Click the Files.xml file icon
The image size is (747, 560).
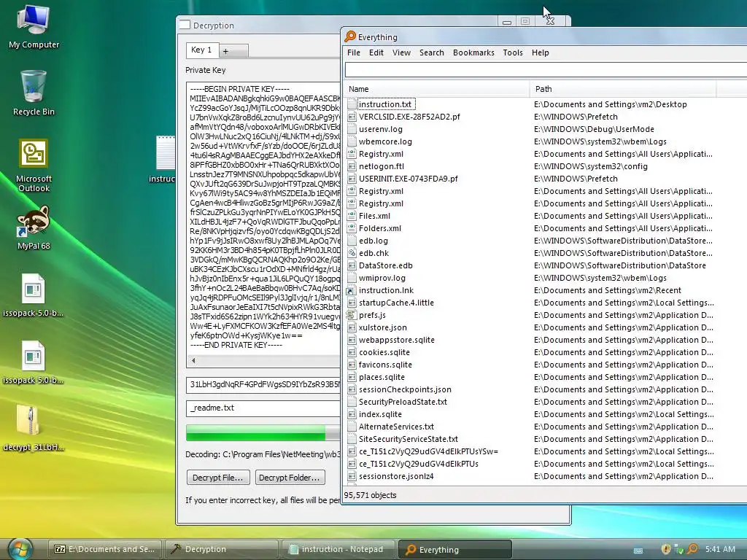tap(352, 216)
